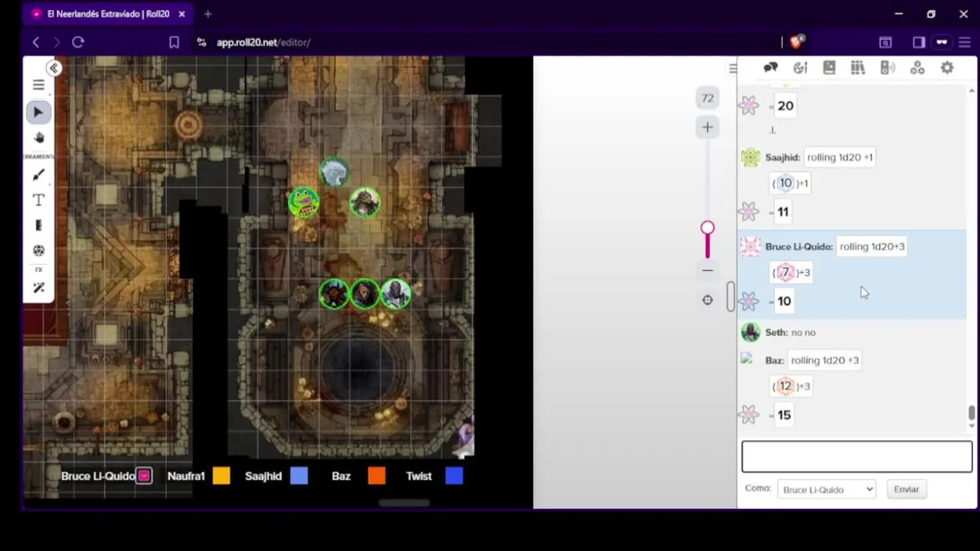Open the Compendium tab

[x=857, y=67]
